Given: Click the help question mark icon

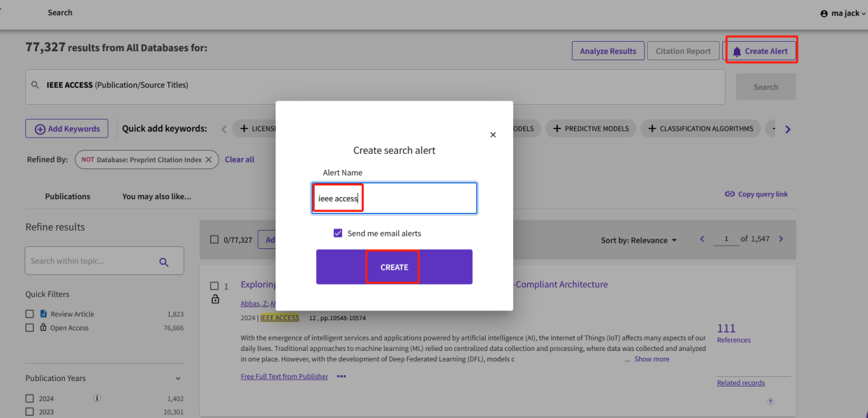Looking at the screenshot, I should 770,402.
